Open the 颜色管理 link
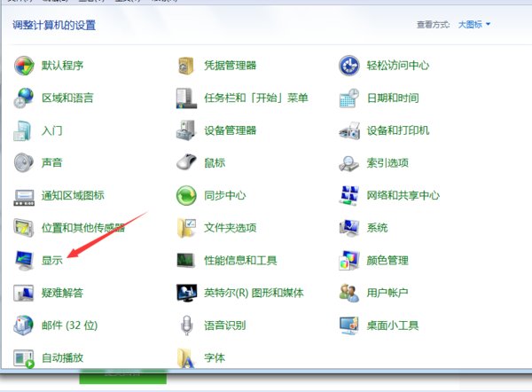 tap(387, 261)
